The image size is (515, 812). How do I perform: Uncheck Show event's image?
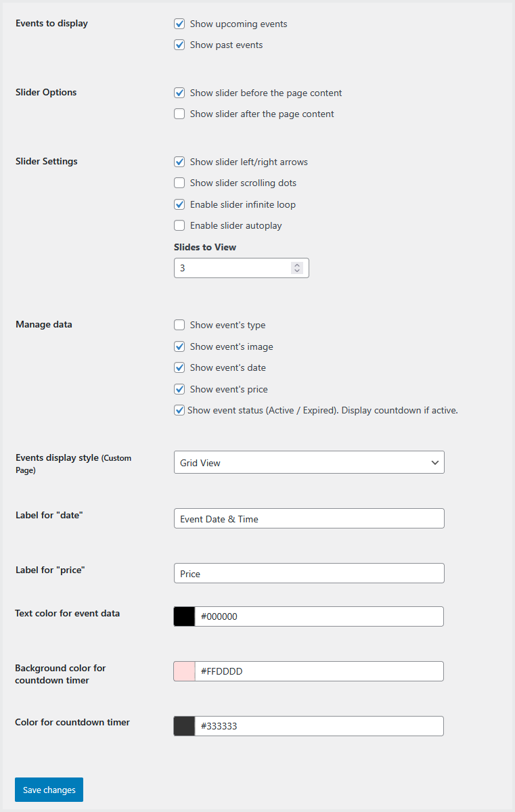[x=179, y=347]
